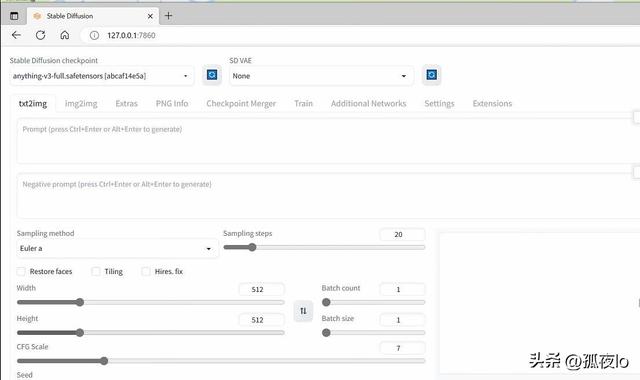
Task: Click the CFG Scale number field
Action: click(x=402, y=348)
